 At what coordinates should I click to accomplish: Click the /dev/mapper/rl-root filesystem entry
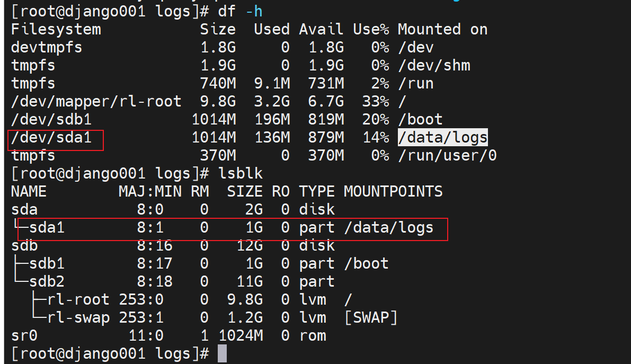[x=96, y=101]
